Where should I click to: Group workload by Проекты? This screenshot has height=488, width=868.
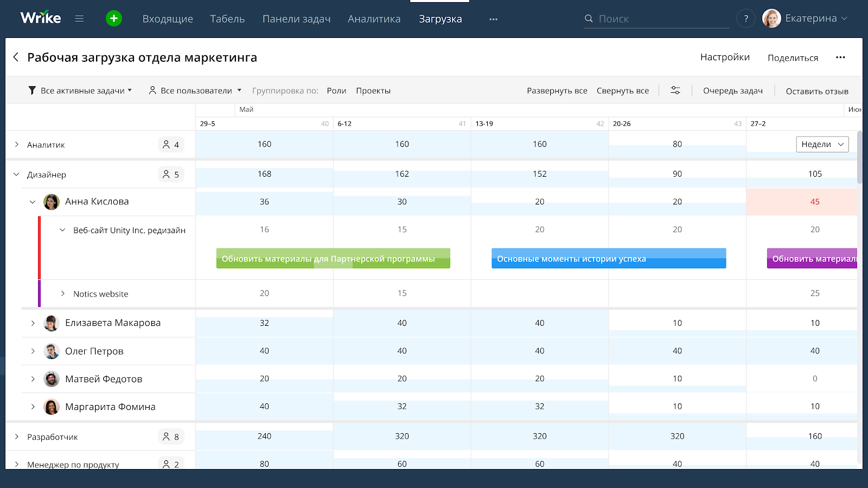pos(373,91)
